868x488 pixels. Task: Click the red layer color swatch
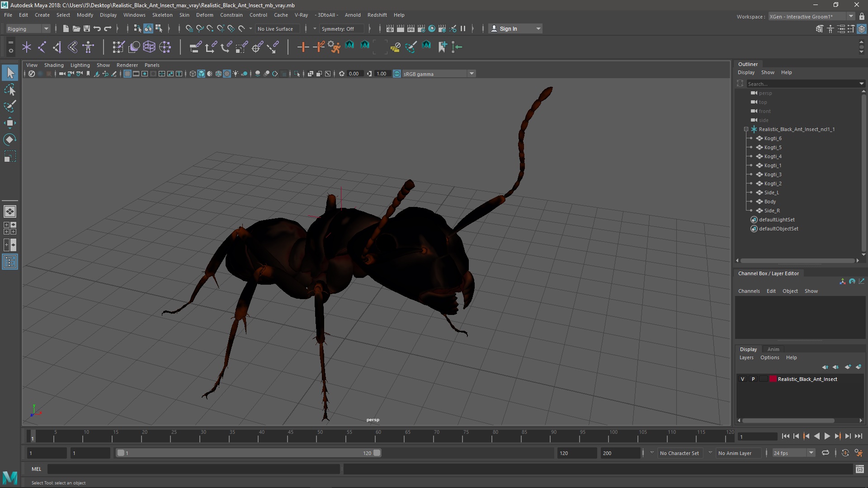click(x=773, y=379)
